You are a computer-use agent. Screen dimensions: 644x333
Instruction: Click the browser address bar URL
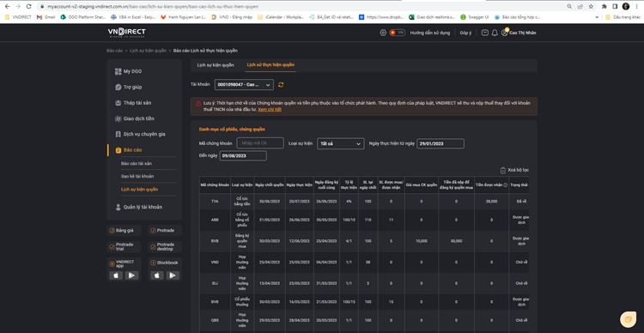pos(153,7)
